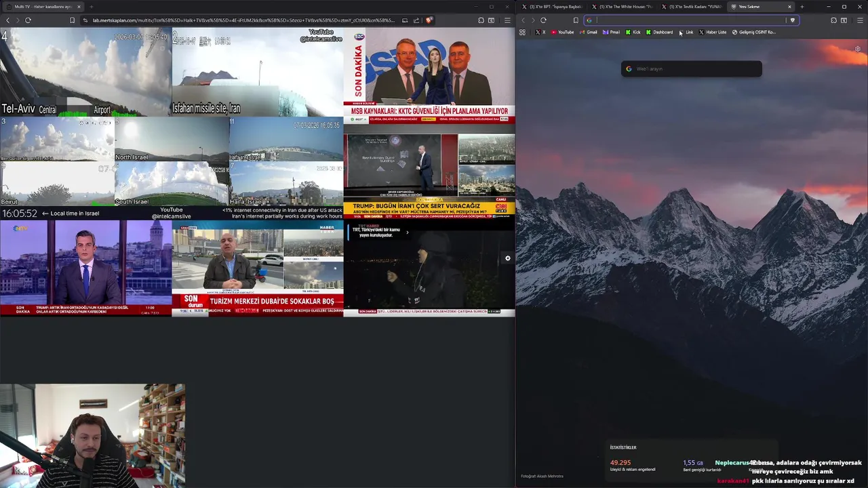Open the hamburger menu of the Multi TV window
This screenshot has width=868, height=488.
[507, 20]
